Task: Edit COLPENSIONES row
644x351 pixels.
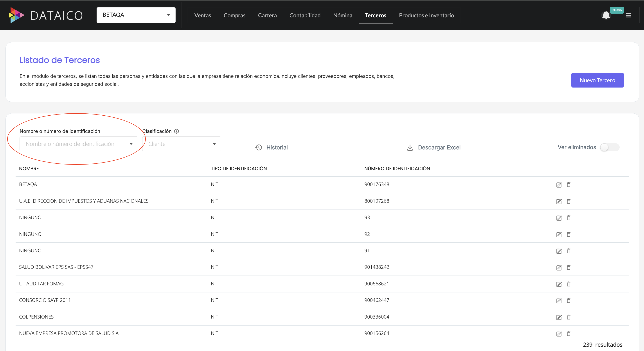Action: point(559,317)
